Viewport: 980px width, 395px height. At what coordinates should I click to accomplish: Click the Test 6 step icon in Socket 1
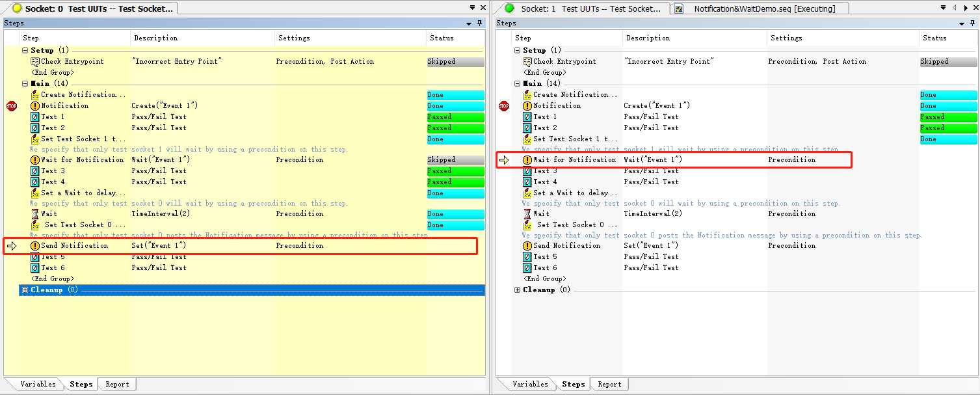click(527, 267)
